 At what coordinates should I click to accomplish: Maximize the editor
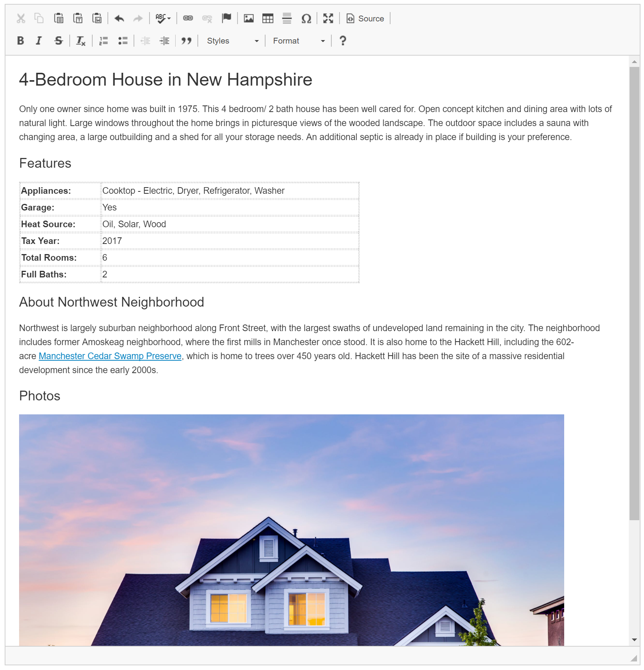pyautogui.click(x=328, y=18)
